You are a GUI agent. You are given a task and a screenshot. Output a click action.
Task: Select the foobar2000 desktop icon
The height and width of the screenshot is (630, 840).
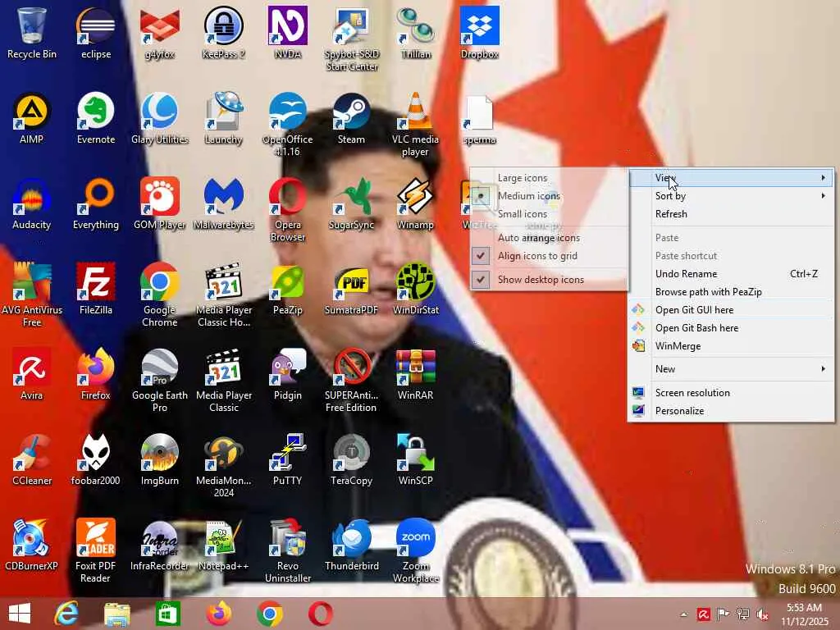tap(96, 459)
